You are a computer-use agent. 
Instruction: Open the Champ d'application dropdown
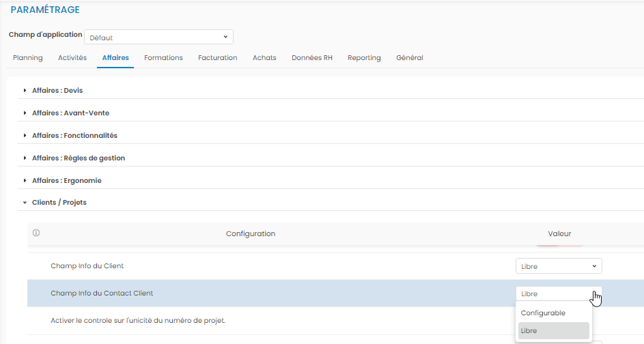click(x=158, y=38)
